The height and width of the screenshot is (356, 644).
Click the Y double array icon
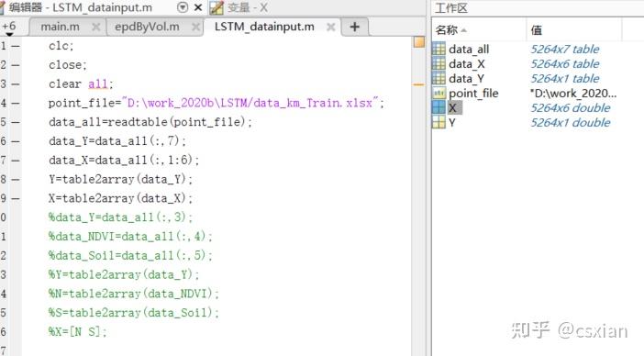coord(439,122)
